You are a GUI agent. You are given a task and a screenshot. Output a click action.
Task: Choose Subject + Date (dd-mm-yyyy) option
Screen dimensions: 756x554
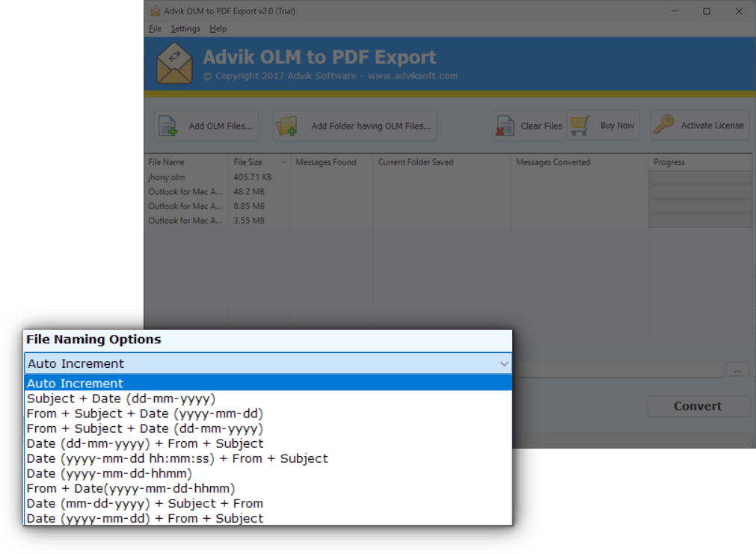[268, 398]
